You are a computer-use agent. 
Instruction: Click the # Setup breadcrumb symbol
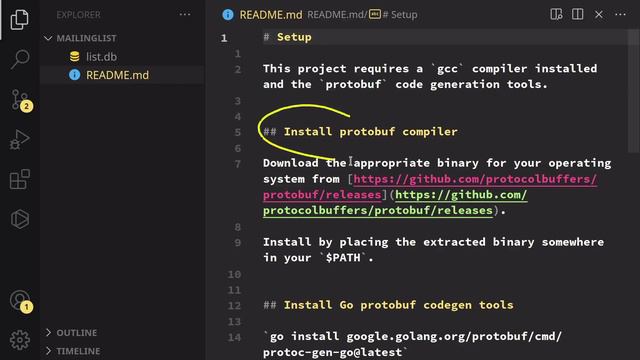point(393,15)
